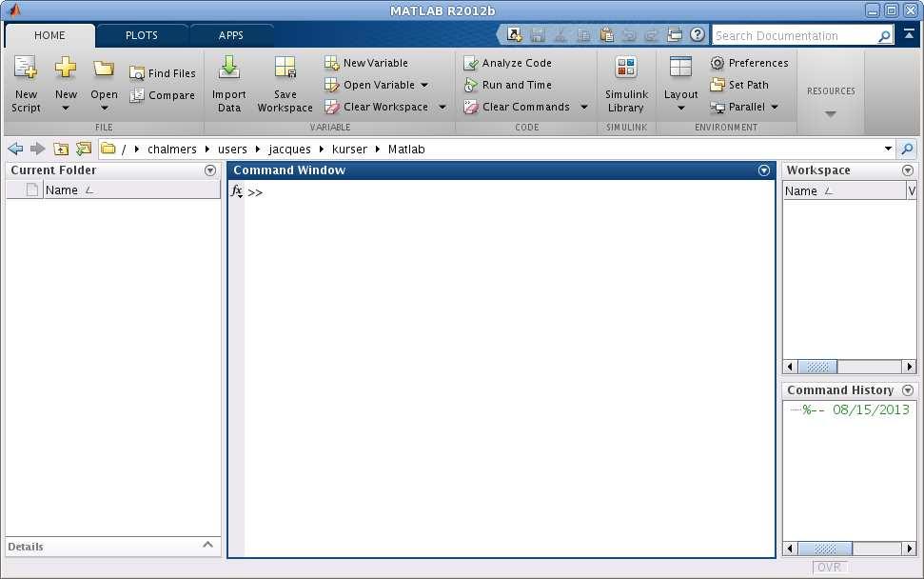Click the search icon in the Search Documentation box
Image resolution: width=924 pixels, height=579 pixels.
[x=884, y=36]
